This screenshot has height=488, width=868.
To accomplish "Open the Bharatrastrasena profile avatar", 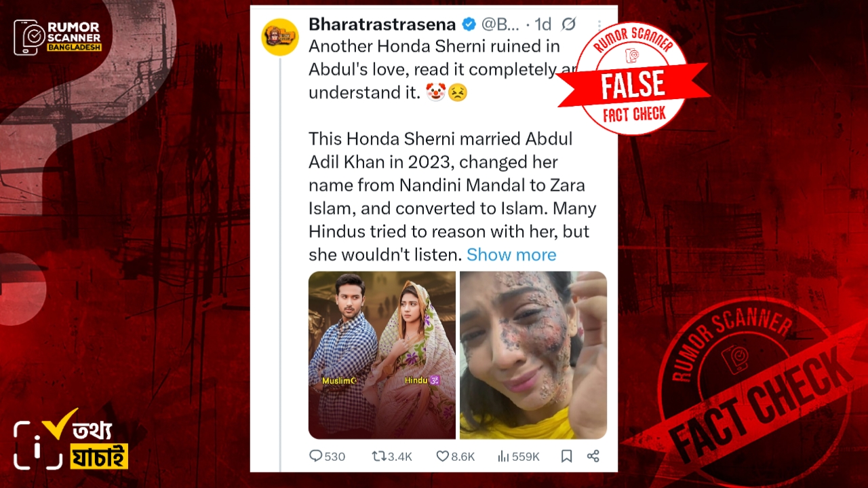I will pos(280,37).
